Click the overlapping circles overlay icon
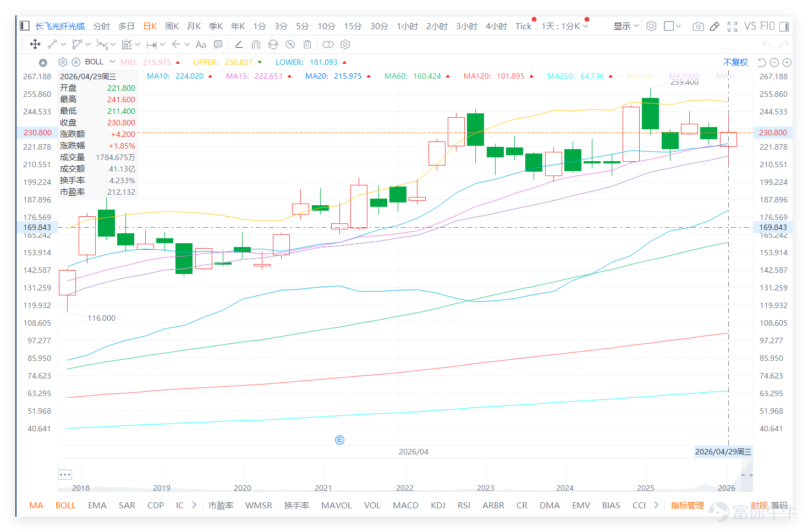The image size is (808, 532). 328,45
